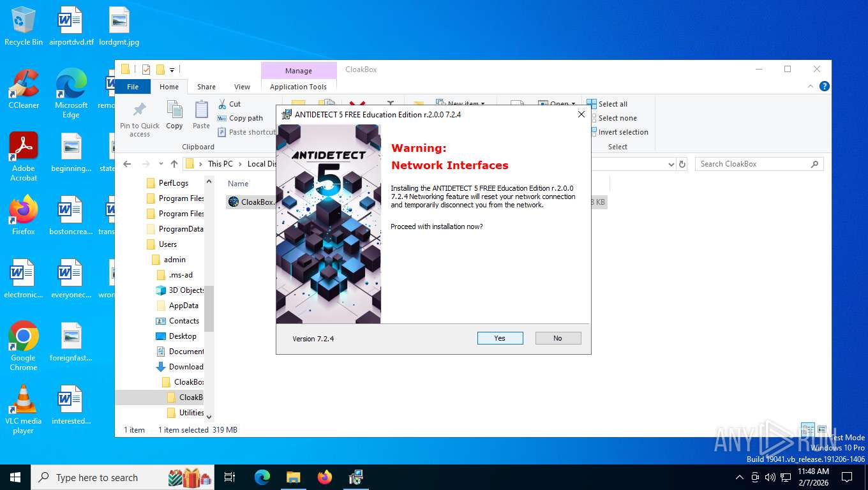Go back with Explorer's back arrow
This screenshot has height=490, width=868.
(127, 164)
